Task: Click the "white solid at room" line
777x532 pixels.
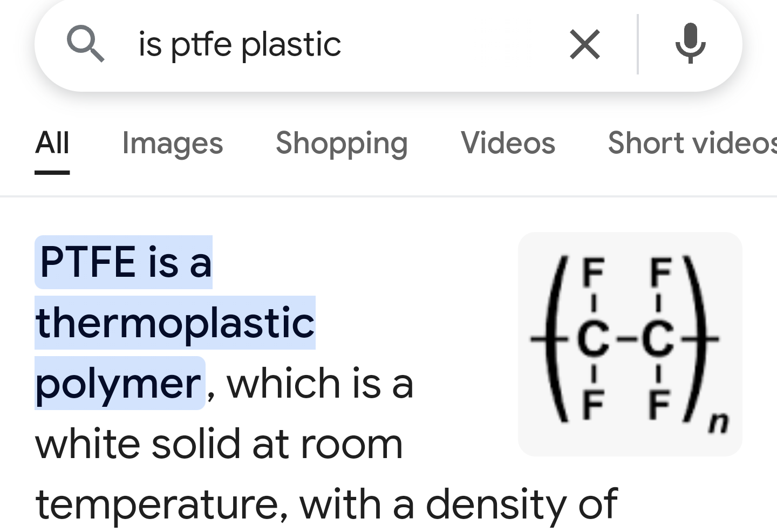Action: pyautogui.click(x=219, y=444)
